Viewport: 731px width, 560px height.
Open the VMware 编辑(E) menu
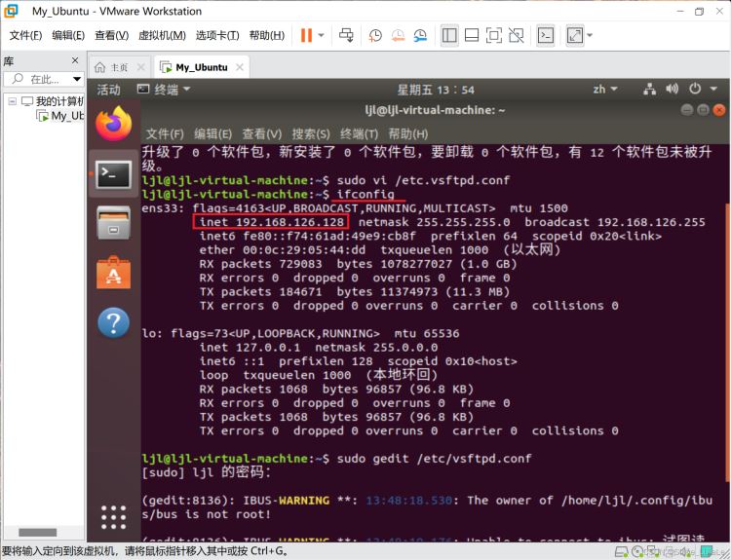click(x=68, y=35)
